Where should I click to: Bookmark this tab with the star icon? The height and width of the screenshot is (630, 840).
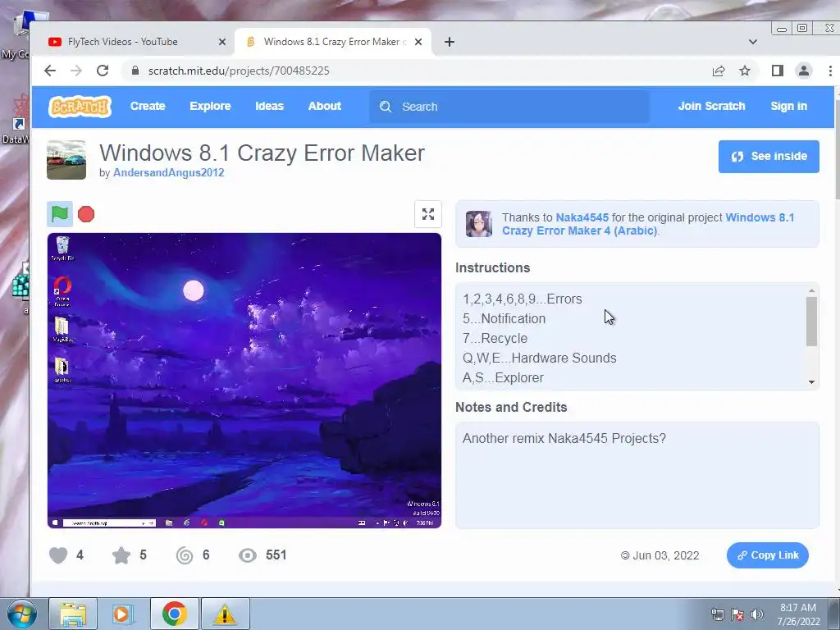(745, 71)
